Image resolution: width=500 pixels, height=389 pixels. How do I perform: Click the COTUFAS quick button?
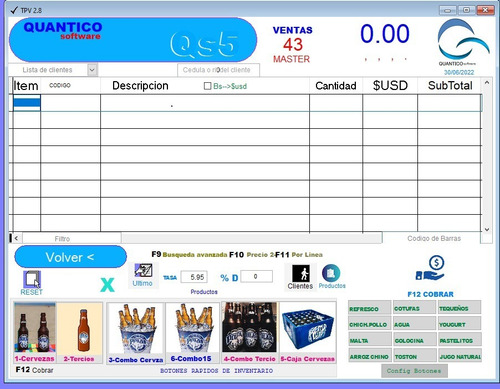click(x=414, y=308)
